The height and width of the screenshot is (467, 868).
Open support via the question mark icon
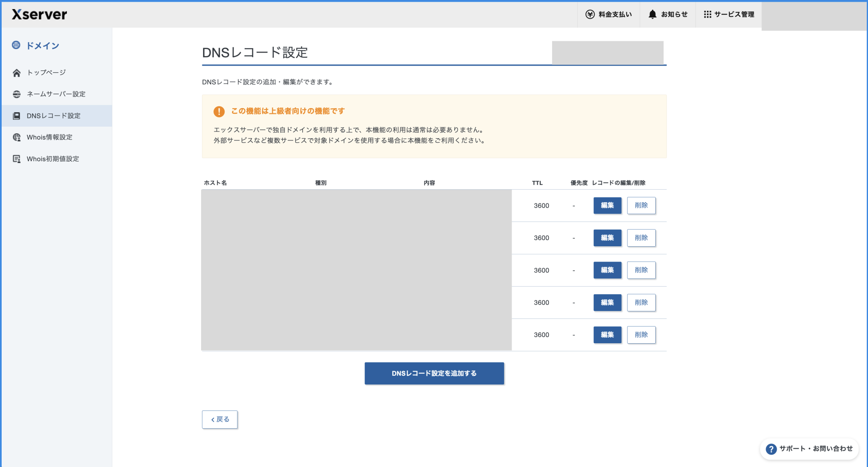click(x=771, y=449)
